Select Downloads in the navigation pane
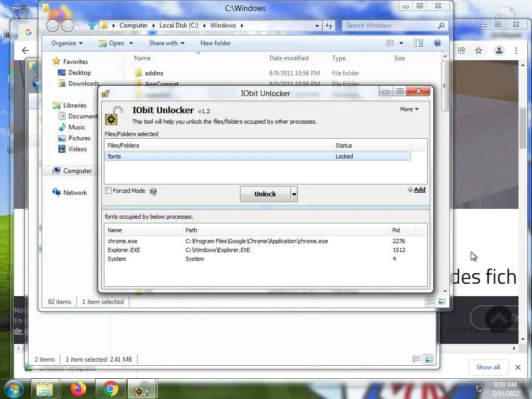The width and height of the screenshot is (532, 399). (x=84, y=84)
